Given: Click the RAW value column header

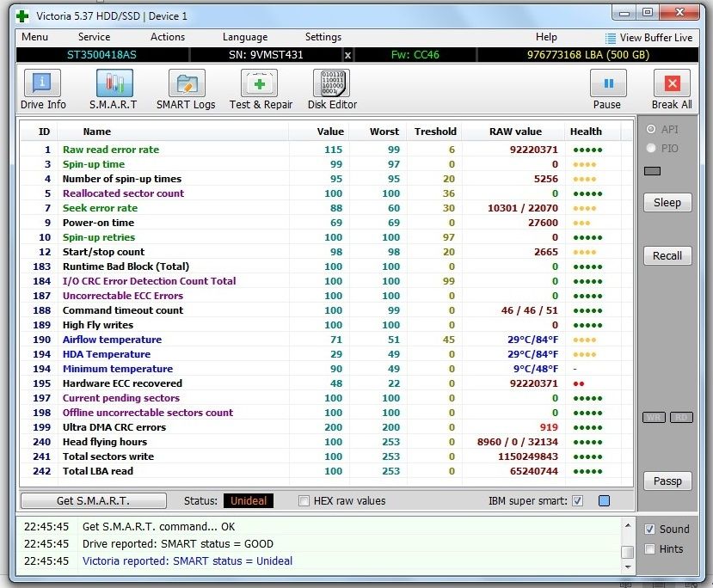Looking at the screenshot, I should [x=515, y=132].
